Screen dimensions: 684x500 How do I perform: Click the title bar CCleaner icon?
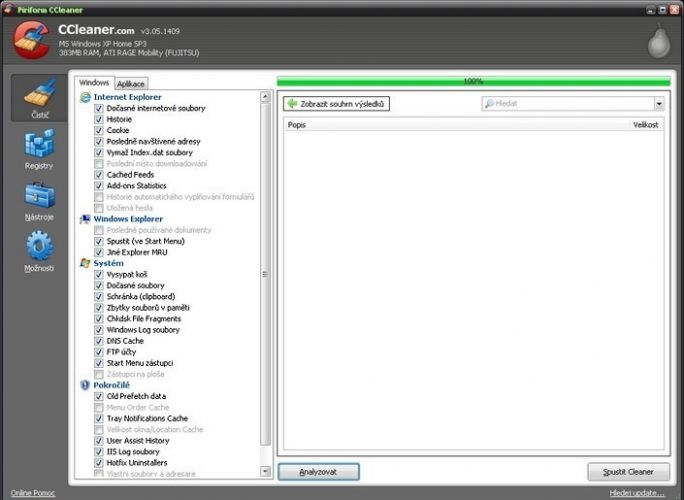[7, 9]
